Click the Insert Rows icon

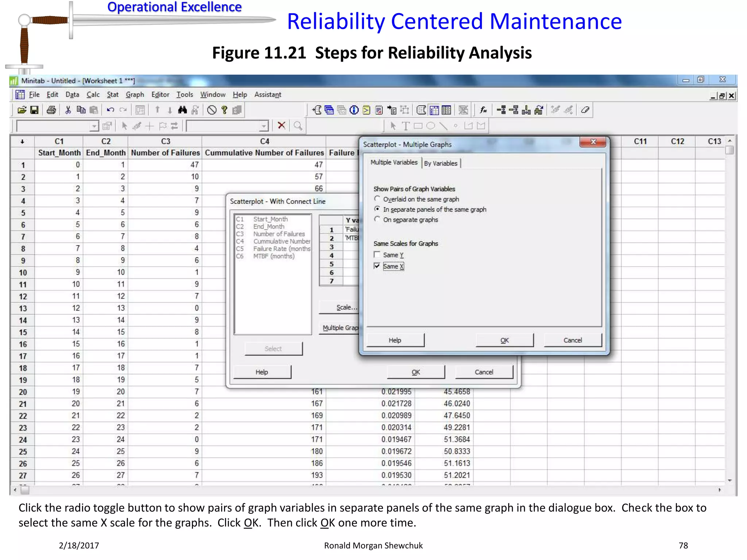point(514,110)
